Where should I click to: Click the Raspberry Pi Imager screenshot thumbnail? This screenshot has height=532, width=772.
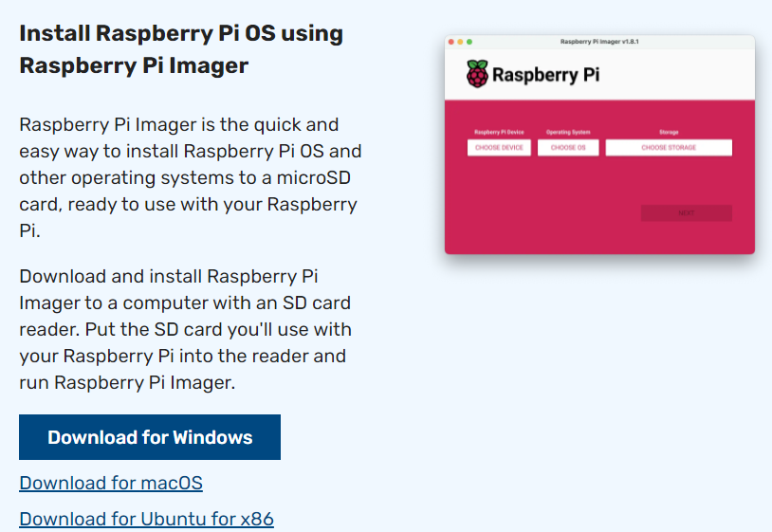click(x=599, y=145)
